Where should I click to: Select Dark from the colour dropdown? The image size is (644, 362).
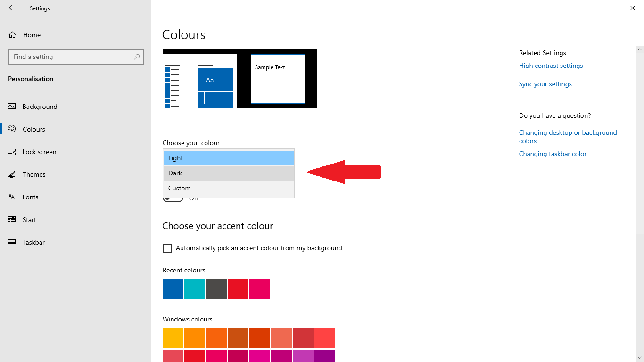(x=229, y=173)
